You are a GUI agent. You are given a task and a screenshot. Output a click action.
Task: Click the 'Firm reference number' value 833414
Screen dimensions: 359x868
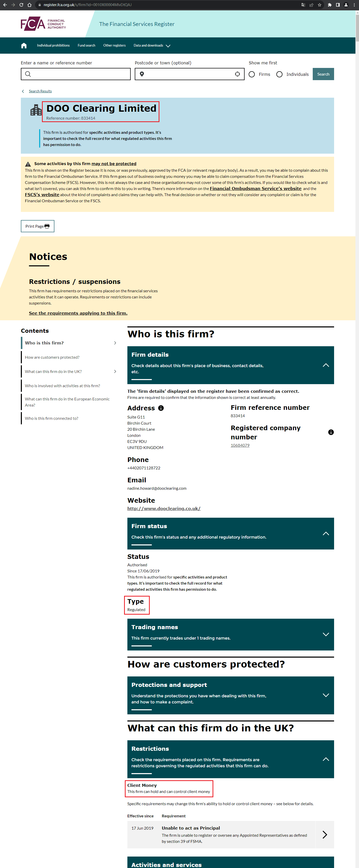tap(238, 416)
